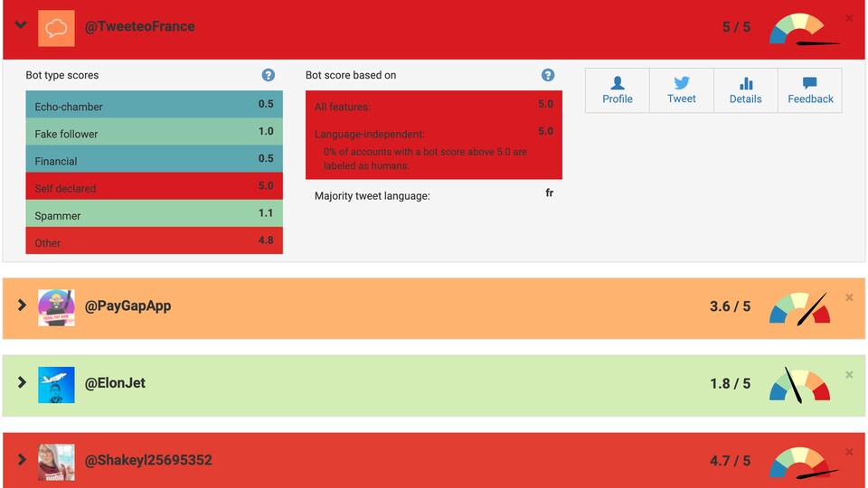Click the Tweet button with bird icon
The height and width of the screenshot is (488, 868).
point(682,90)
